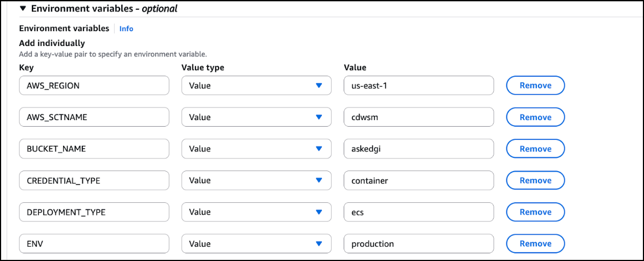Image resolution: width=644 pixels, height=261 pixels.
Task: Open Value type dropdown for ENV
Action: pyautogui.click(x=256, y=243)
